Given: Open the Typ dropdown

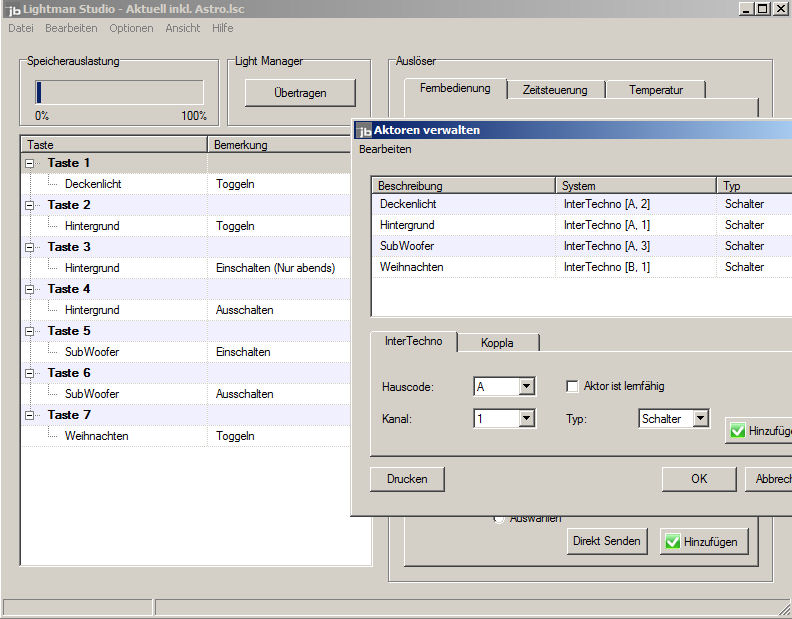Looking at the screenshot, I should (x=700, y=419).
